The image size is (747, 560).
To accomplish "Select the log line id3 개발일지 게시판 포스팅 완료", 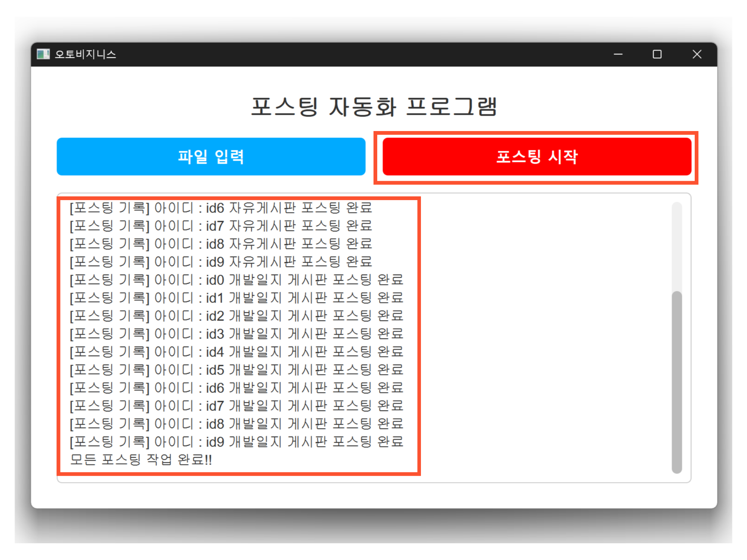I will click(237, 334).
